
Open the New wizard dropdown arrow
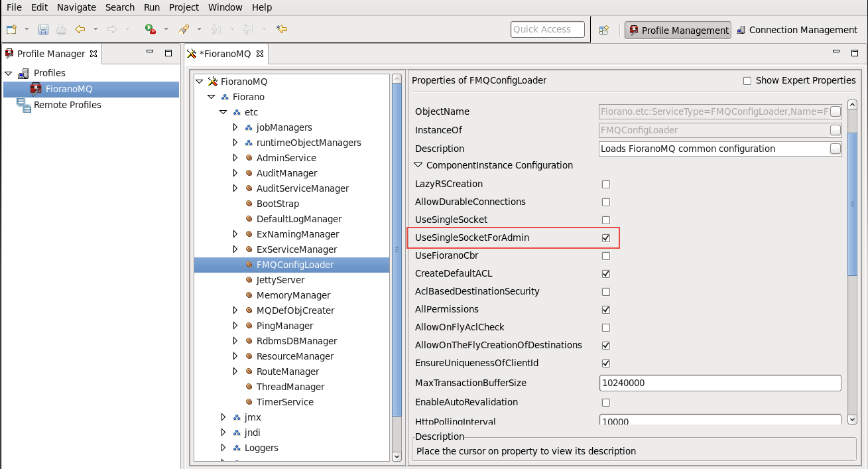(27, 29)
